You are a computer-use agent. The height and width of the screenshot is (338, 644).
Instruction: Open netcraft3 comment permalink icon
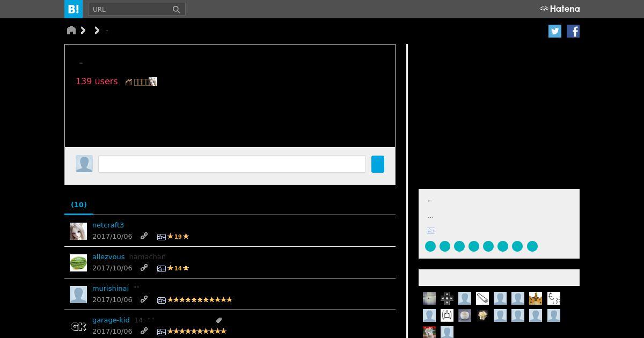[x=144, y=236]
